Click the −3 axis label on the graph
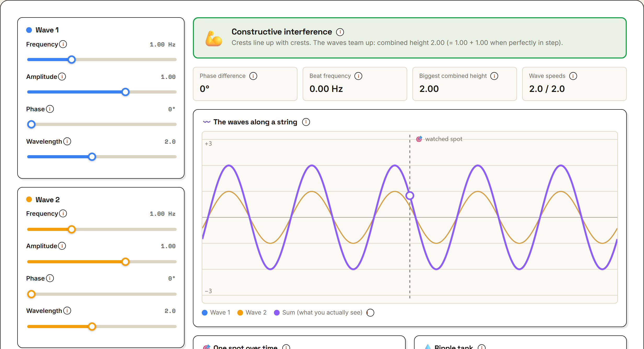This screenshot has height=349, width=644. pyautogui.click(x=208, y=291)
